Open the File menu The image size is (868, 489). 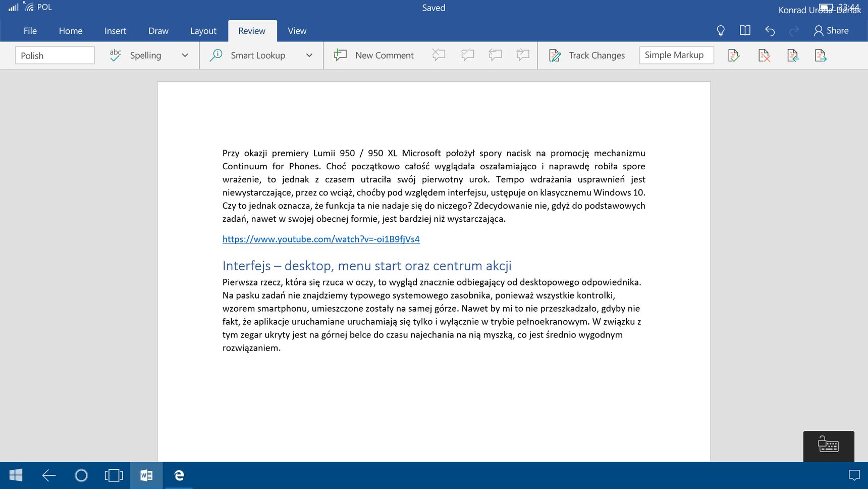click(30, 31)
